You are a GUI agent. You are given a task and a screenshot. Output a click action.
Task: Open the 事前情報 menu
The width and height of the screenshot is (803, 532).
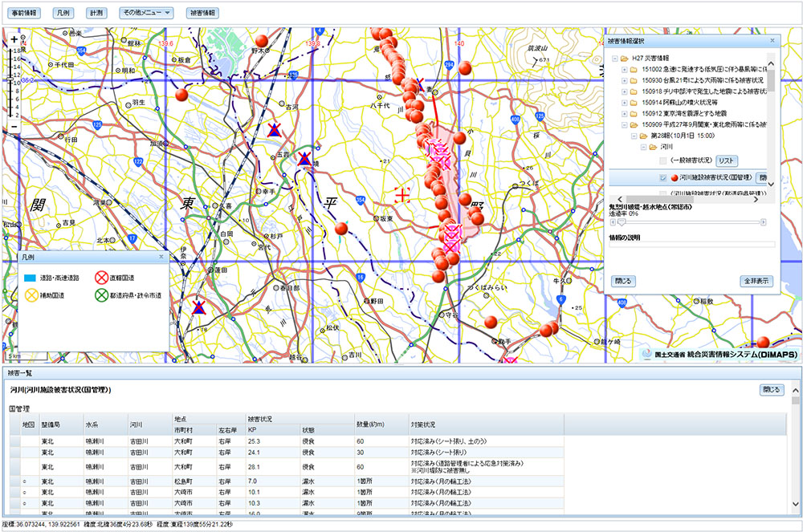pyautogui.click(x=23, y=13)
